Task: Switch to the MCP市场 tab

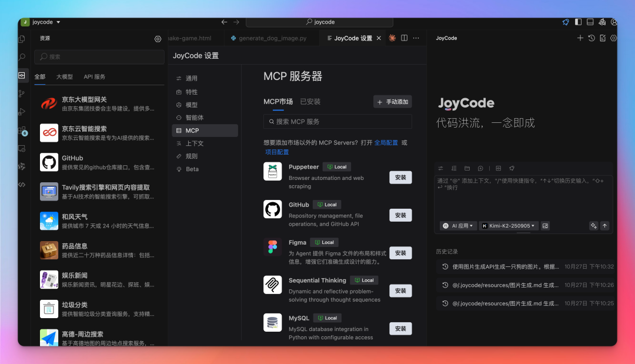Action: 278,102
